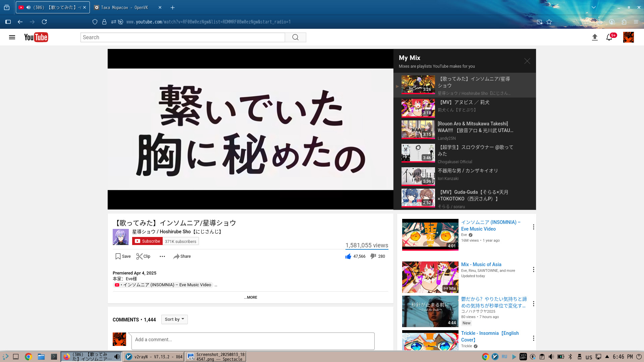Open options menu for Eve INSOMNIA recommendation
644x362 pixels.
(x=533, y=227)
